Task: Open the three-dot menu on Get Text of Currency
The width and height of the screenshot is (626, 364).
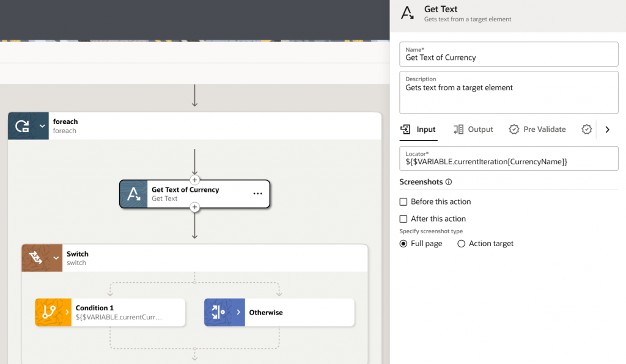Action: (257, 194)
